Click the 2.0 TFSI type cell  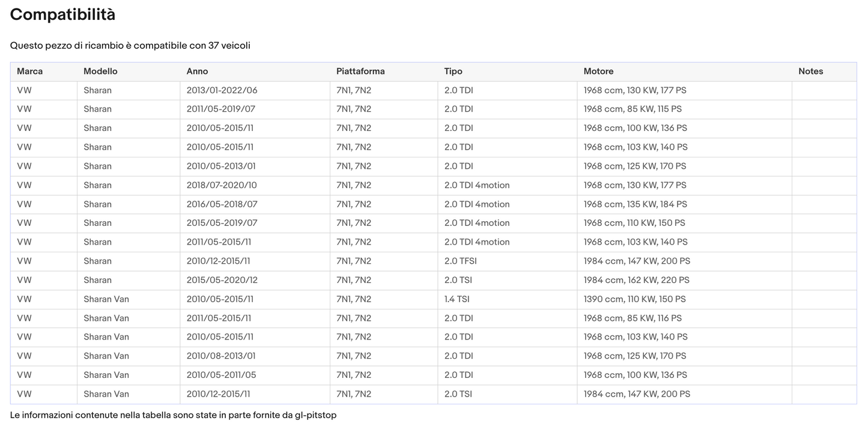[x=460, y=261]
